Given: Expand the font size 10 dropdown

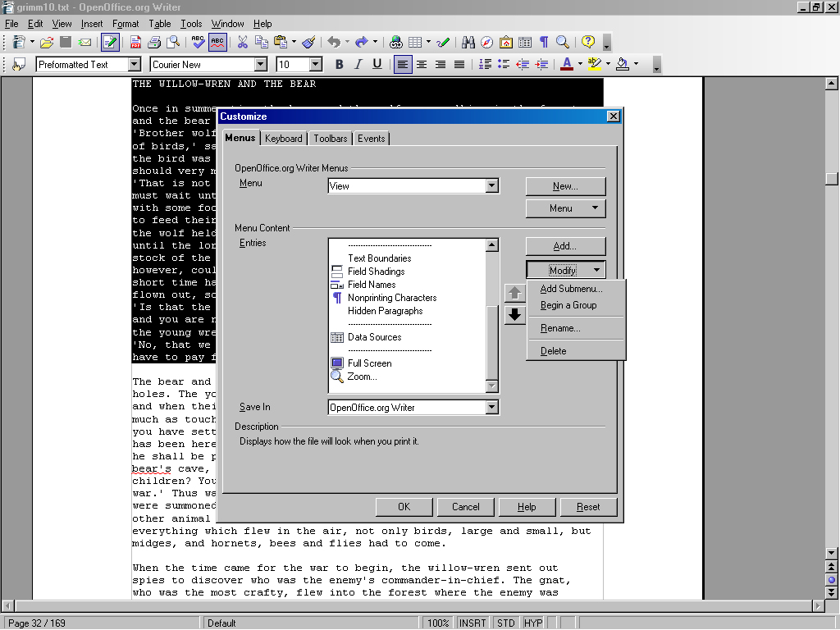Looking at the screenshot, I should (x=316, y=65).
